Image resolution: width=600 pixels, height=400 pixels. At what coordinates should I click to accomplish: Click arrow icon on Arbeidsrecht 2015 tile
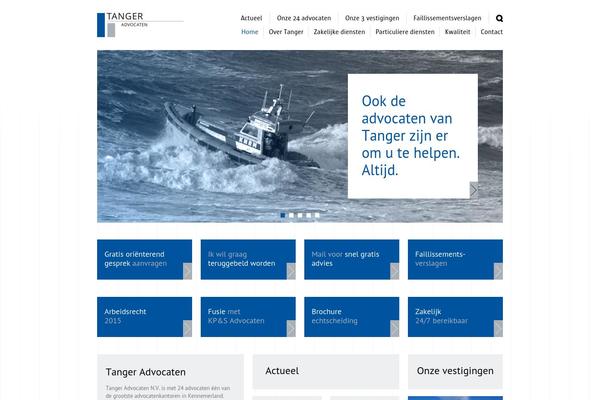click(188, 328)
